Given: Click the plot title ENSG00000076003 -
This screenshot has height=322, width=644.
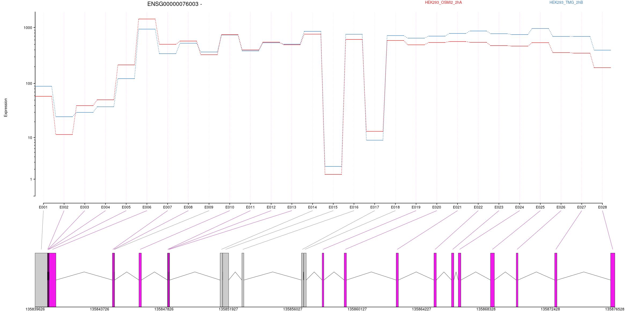Looking at the screenshot, I should pos(175,4).
